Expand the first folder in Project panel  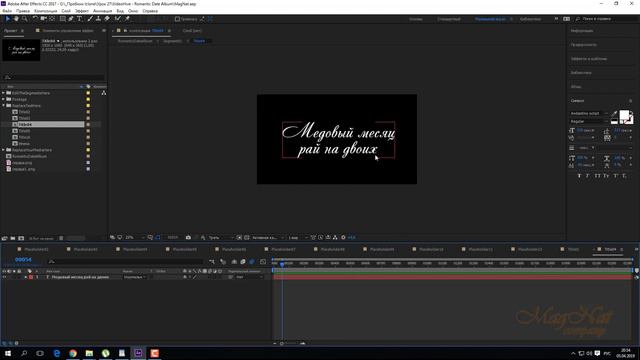click(x=3, y=93)
